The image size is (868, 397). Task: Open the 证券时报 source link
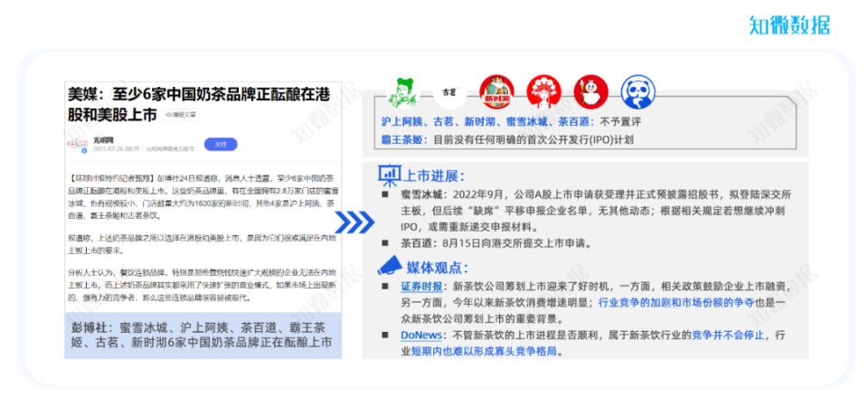[421, 287]
